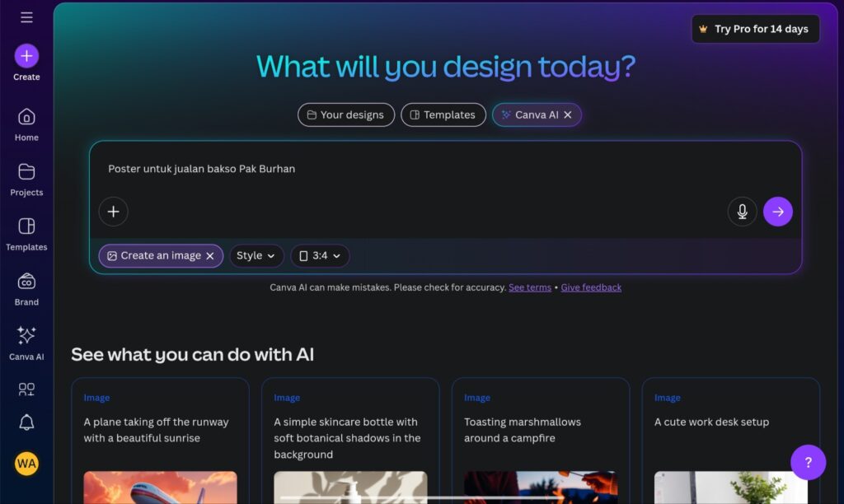The image size is (844, 504).
Task: Open the WA account avatar
Action: pos(26,463)
